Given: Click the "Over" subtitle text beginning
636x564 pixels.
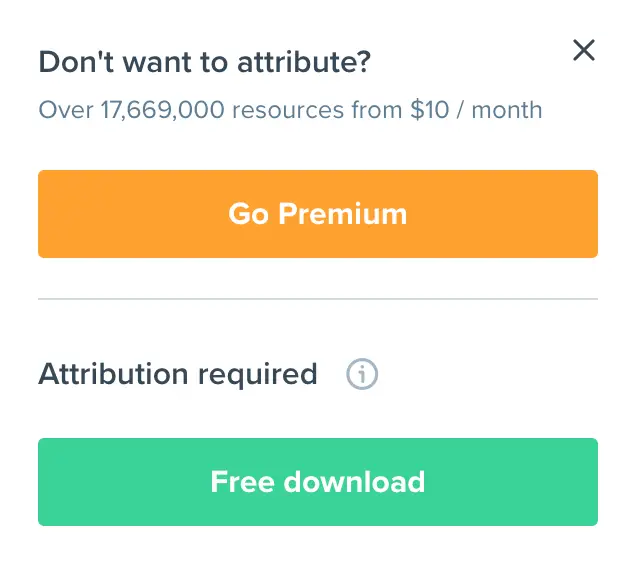Looking at the screenshot, I should pos(66,110).
